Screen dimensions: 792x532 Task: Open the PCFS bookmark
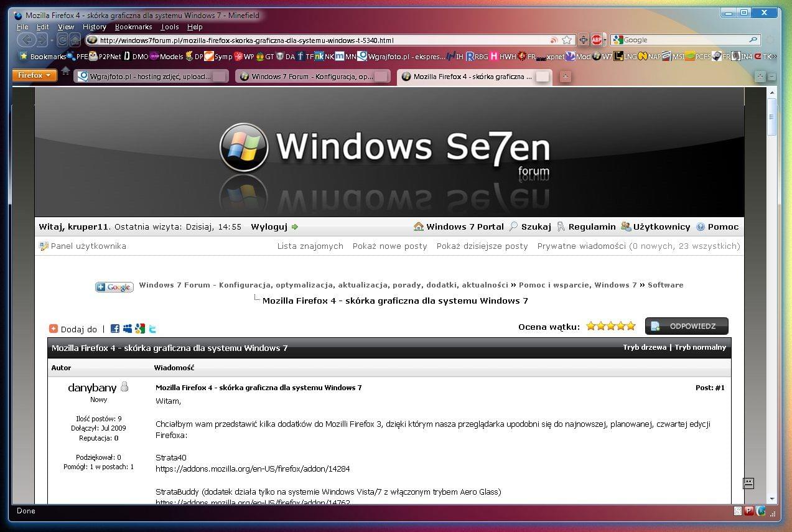coord(698,56)
